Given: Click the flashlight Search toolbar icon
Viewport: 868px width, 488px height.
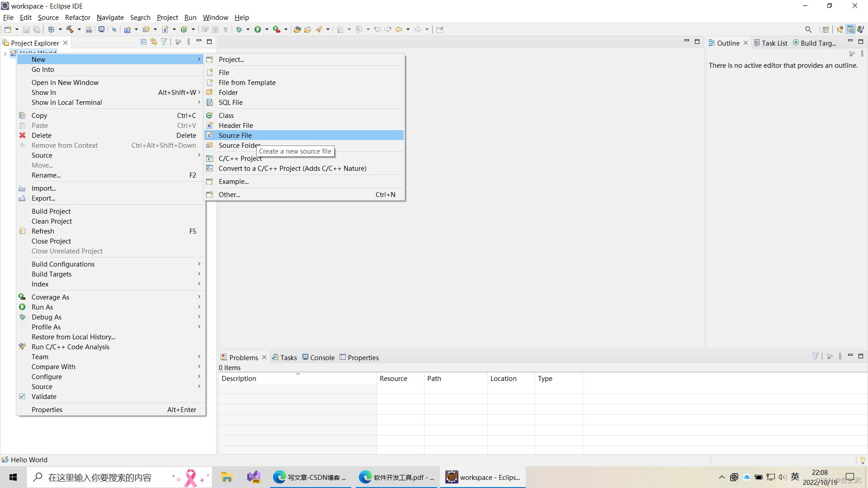Looking at the screenshot, I should (x=319, y=29).
